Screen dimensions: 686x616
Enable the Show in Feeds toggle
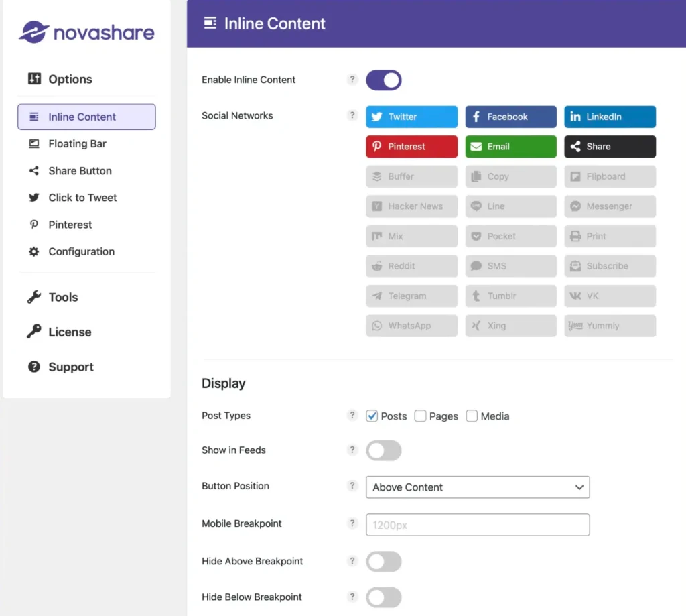383,450
